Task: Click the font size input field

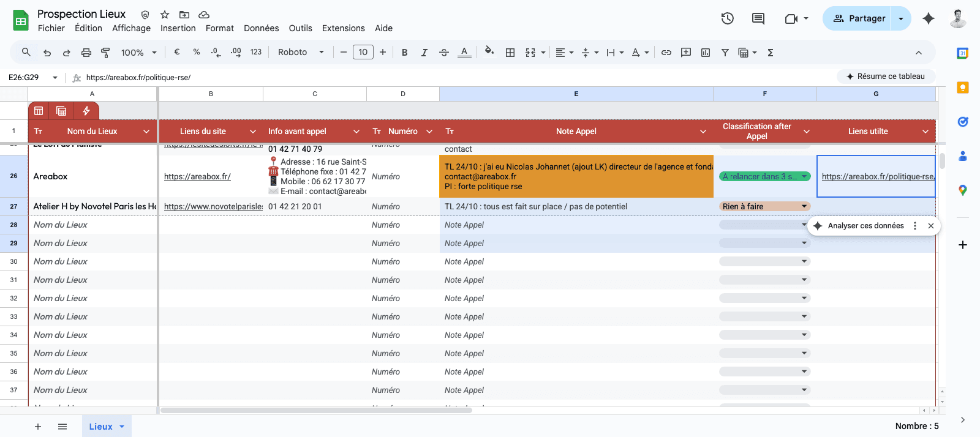Action: [363, 53]
